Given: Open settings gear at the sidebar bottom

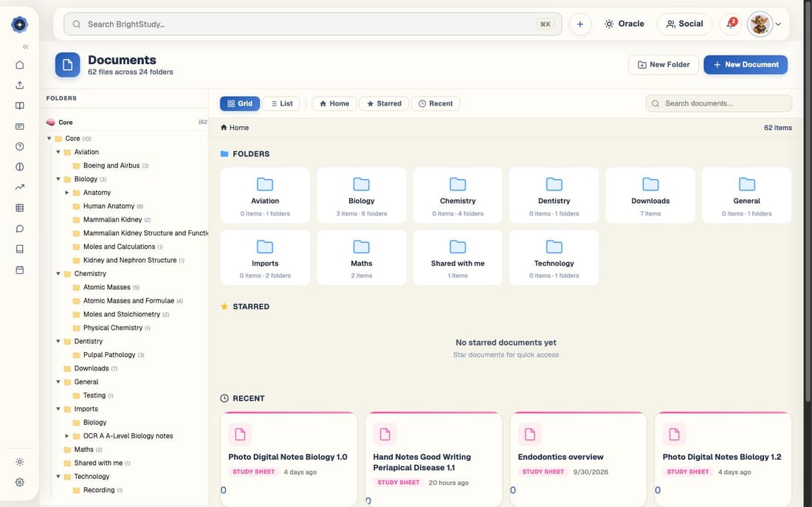Looking at the screenshot, I should [20, 482].
